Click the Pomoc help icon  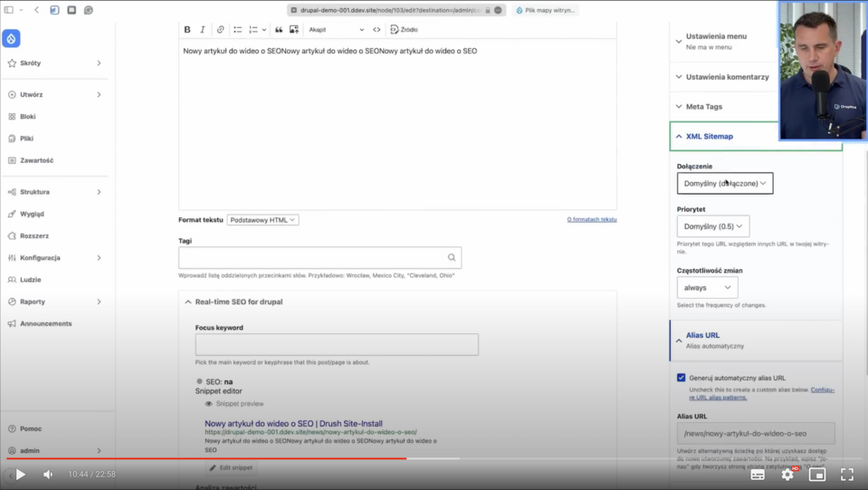pos(12,428)
